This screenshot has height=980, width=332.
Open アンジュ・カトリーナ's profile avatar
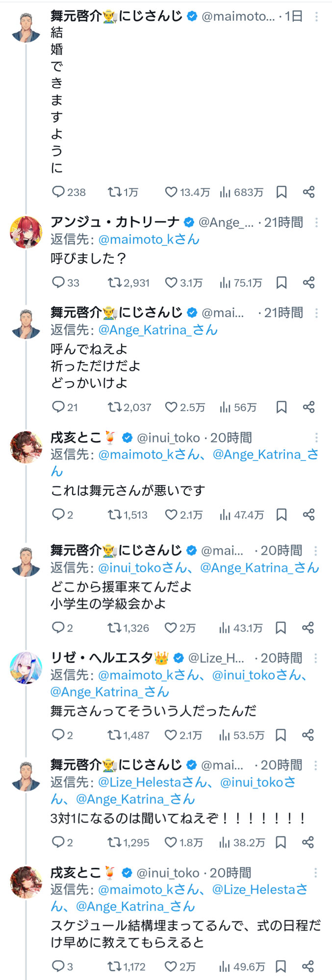click(26, 232)
